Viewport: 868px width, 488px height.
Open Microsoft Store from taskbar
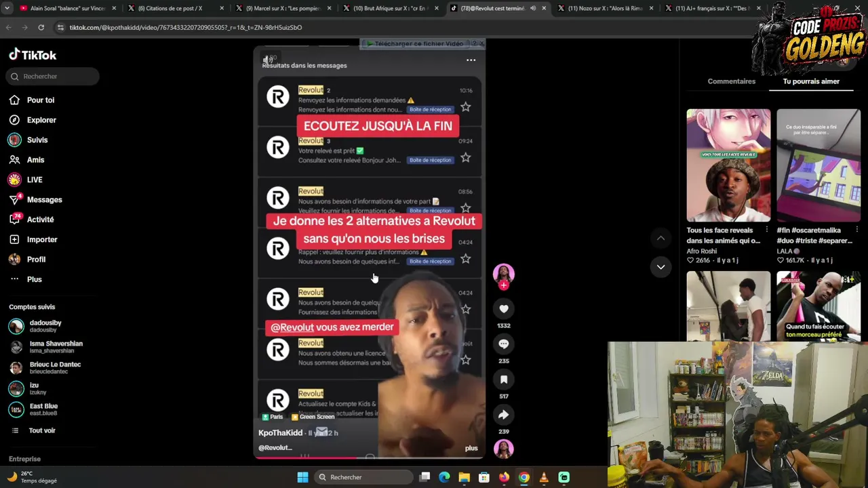pos(484,477)
